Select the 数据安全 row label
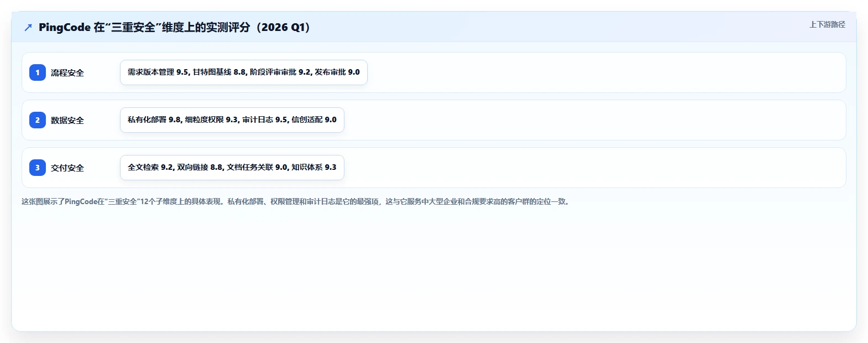 point(67,121)
